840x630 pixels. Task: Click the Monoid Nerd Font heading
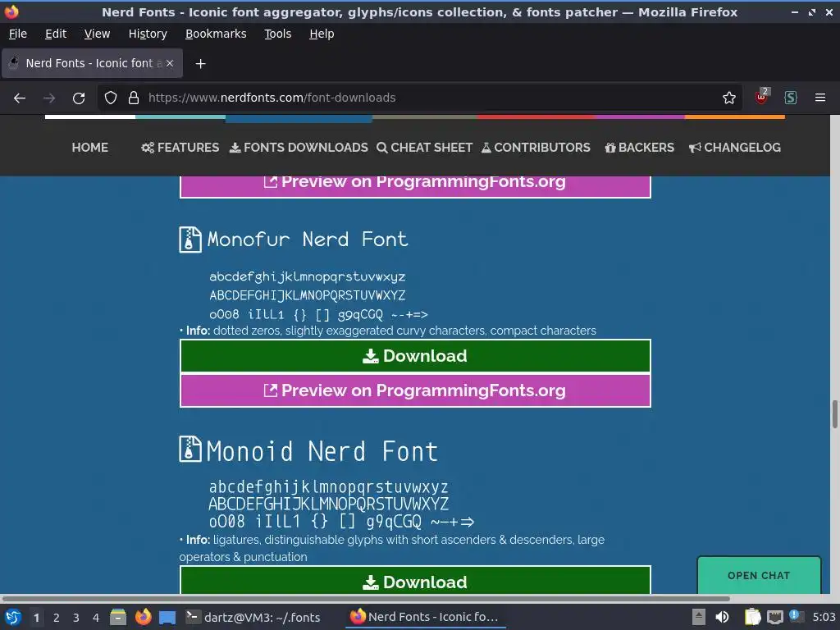tap(322, 451)
